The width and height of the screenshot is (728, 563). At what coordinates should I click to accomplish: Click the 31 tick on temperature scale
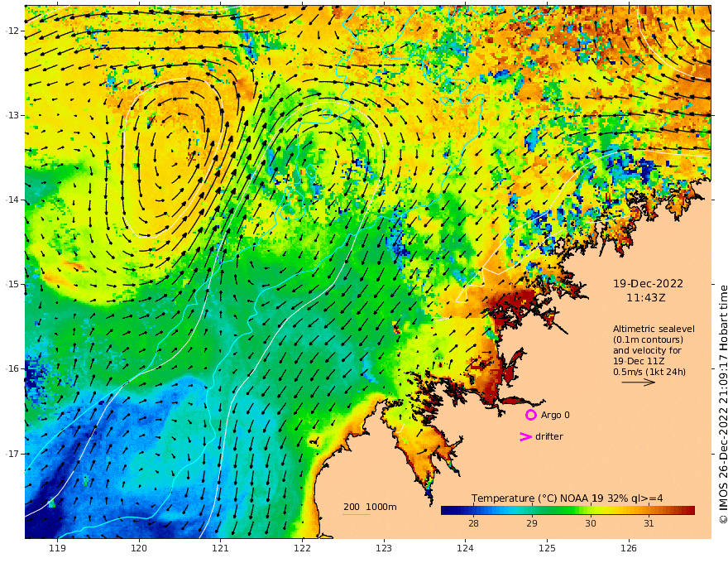click(x=649, y=523)
